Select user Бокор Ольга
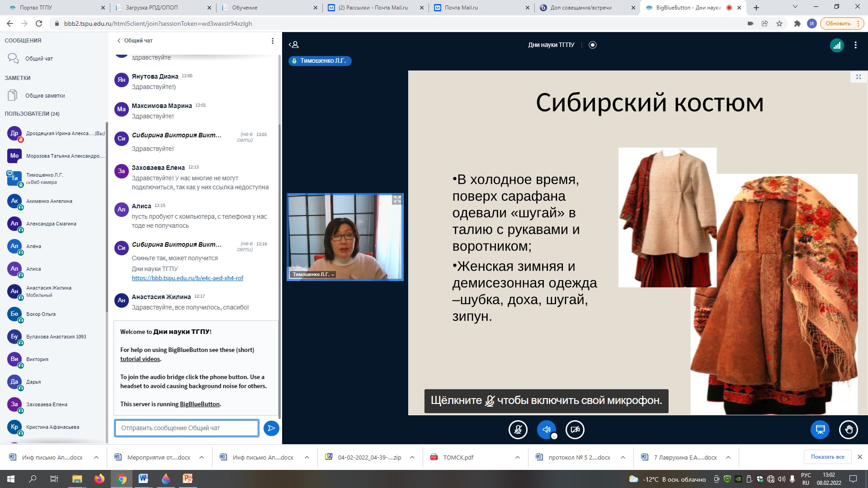The image size is (868, 488). 55,314
